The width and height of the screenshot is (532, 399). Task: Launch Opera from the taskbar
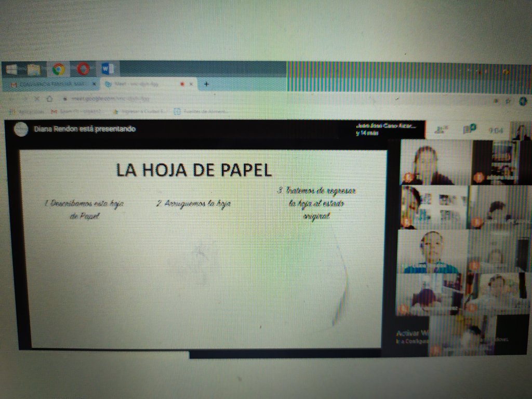[83, 69]
